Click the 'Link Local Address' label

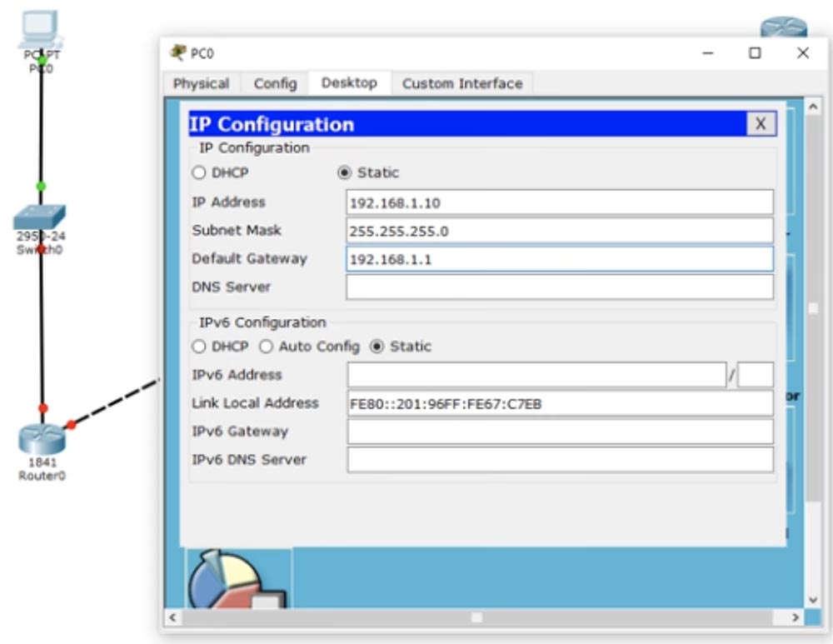point(255,403)
